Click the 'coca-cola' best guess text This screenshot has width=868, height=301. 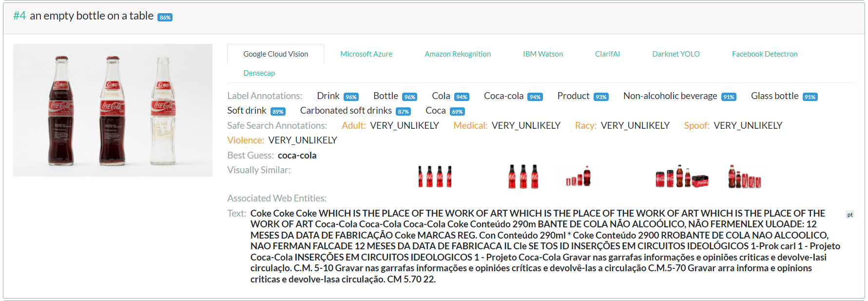pos(297,156)
